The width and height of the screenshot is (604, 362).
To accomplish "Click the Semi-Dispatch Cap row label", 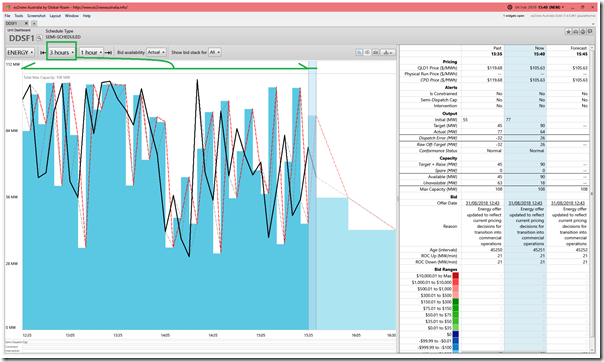I will (439, 100).
